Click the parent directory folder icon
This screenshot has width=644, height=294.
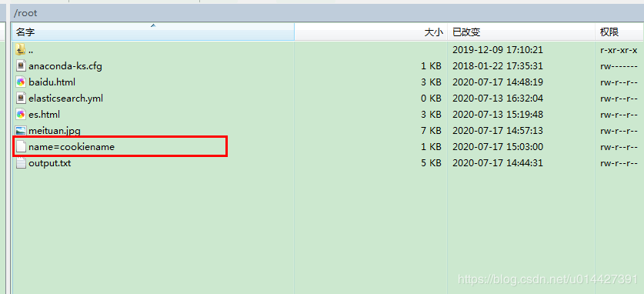21,50
